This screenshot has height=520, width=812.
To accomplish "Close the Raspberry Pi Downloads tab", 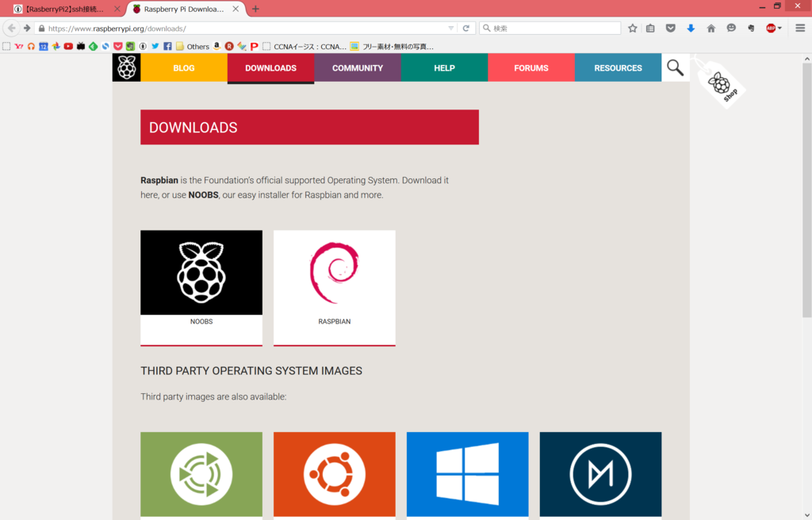I will point(236,9).
